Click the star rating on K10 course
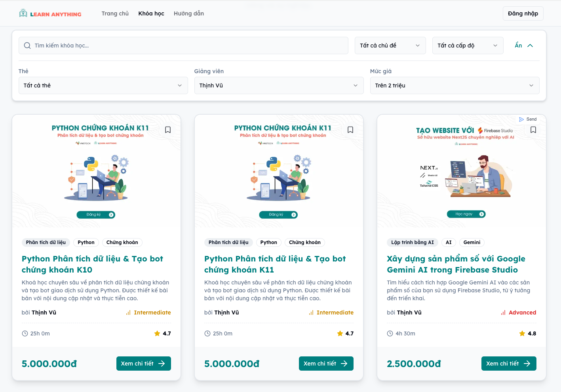Viewport: 561px width, 392px height. [157, 333]
